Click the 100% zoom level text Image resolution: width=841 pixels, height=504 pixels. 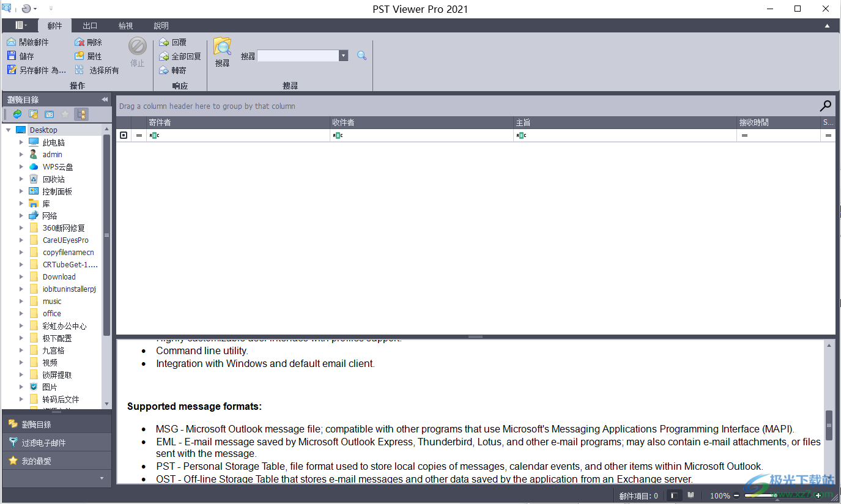[720, 496]
